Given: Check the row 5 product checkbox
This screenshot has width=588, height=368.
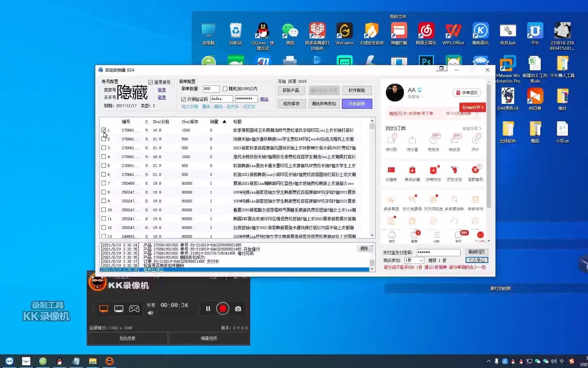Looking at the screenshot, I should point(103,166).
